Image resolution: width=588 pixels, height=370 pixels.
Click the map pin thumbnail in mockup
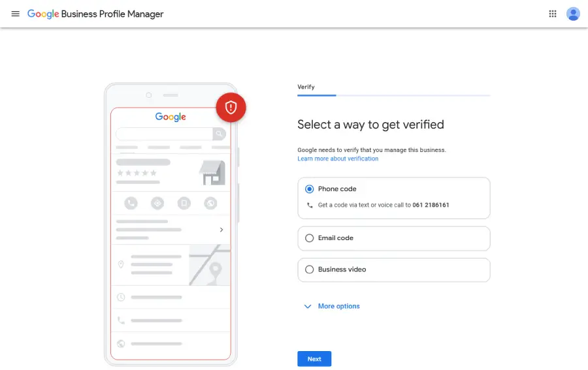tap(210, 265)
